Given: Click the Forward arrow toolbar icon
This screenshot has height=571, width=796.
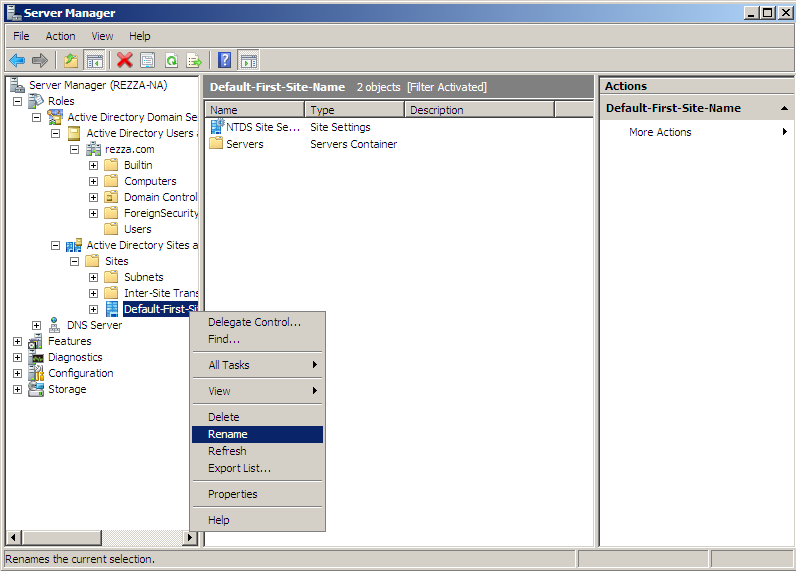Looking at the screenshot, I should point(40,61).
